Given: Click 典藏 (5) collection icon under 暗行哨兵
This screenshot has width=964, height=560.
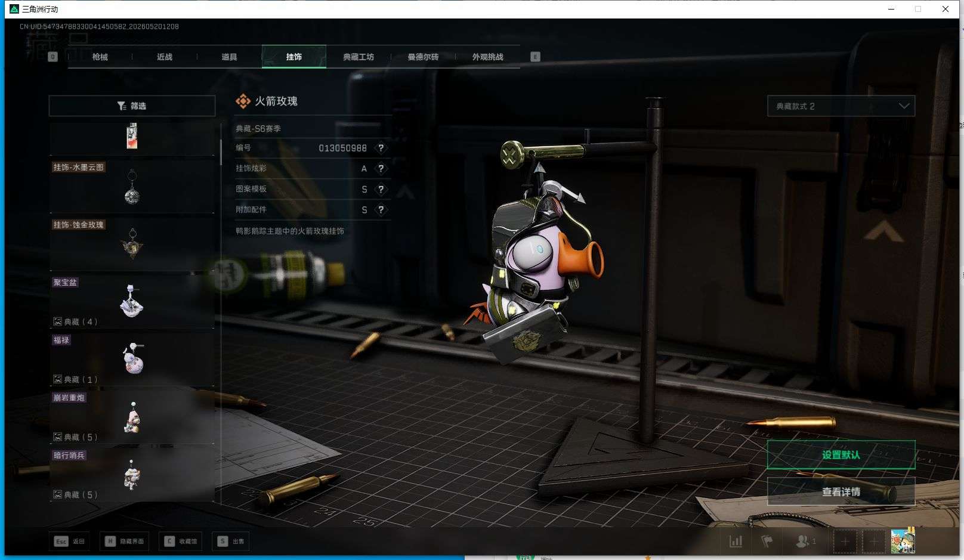Looking at the screenshot, I should (x=57, y=494).
